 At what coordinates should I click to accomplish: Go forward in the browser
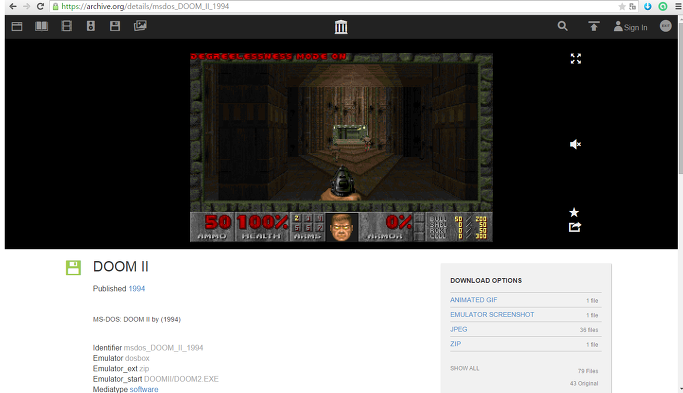(27, 6)
